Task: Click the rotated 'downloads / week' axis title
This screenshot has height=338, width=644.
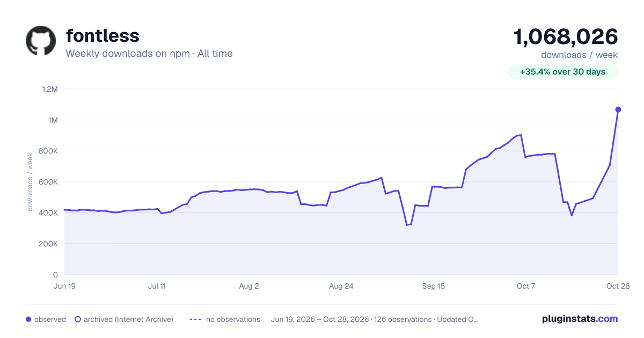Action: [31, 182]
